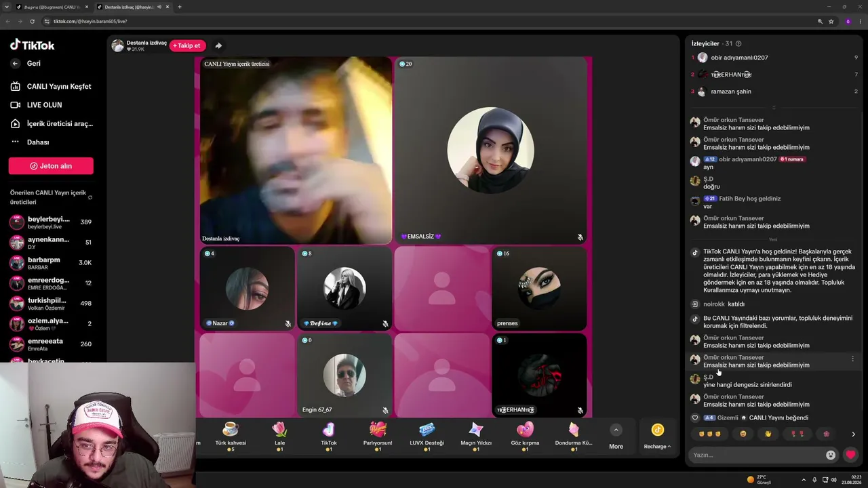Send the pink flower quick reaction
Viewport: 868px width, 488px height.
pyautogui.click(x=826, y=434)
